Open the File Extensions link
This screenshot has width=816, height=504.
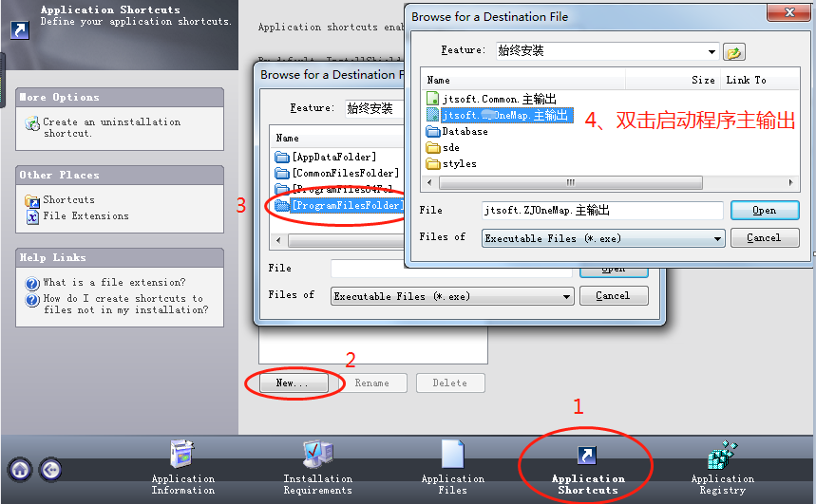click(85, 215)
